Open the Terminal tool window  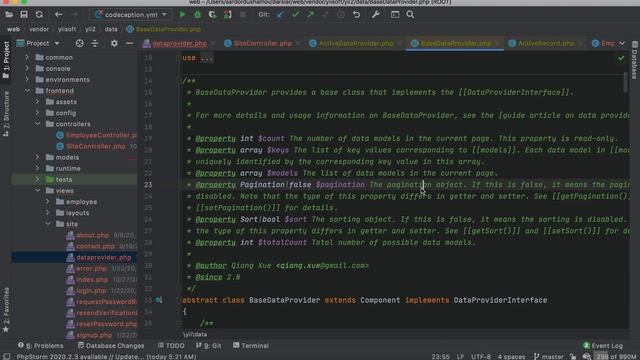click(x=251, y=345)
